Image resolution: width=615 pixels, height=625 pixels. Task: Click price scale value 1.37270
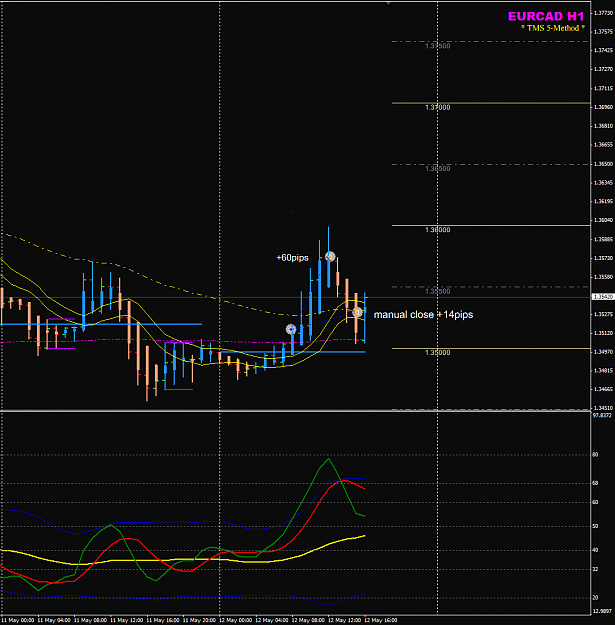[x=603, y=69]
